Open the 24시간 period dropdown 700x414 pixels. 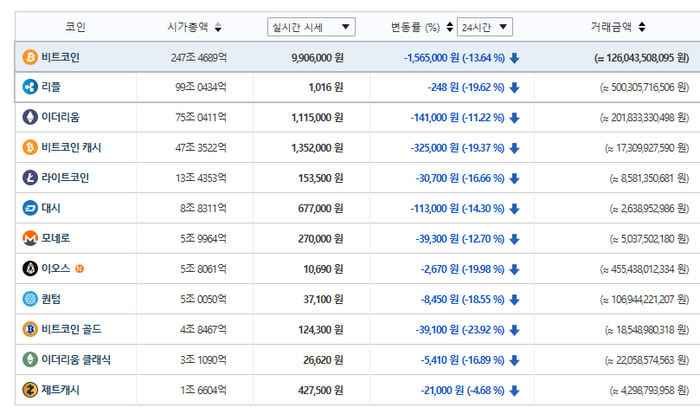tap(484, 27)
